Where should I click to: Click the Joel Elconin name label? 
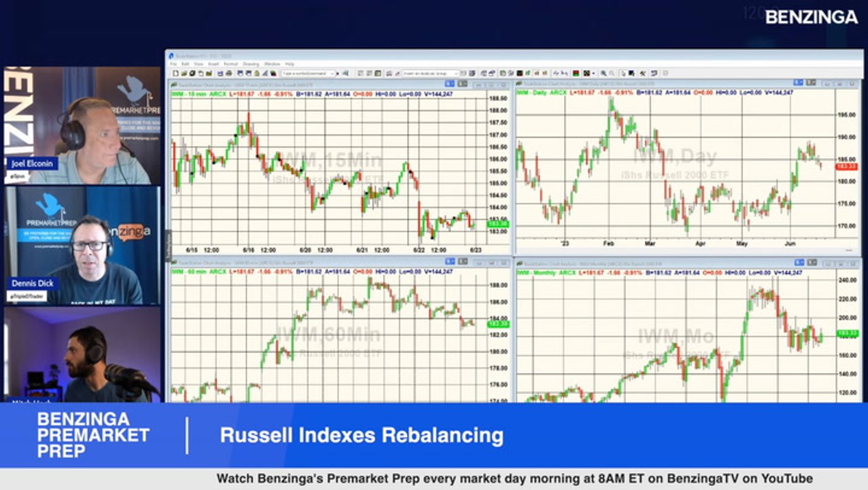pyautogui.click(x=33, y=164)
